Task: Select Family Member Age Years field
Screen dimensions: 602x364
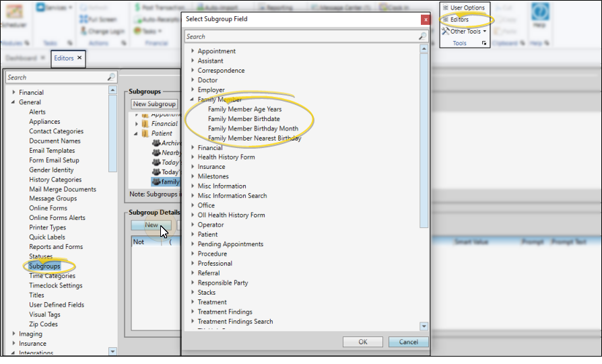Action: tap(244, 109)
